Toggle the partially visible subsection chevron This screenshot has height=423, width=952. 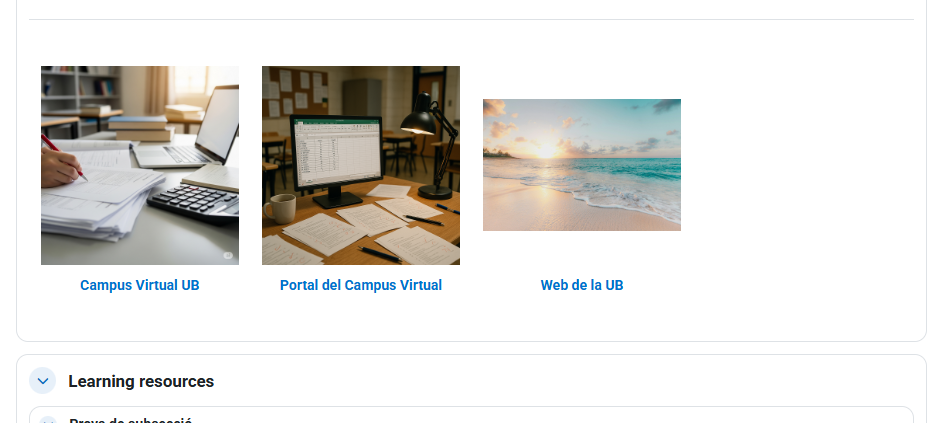coord(47,420)
